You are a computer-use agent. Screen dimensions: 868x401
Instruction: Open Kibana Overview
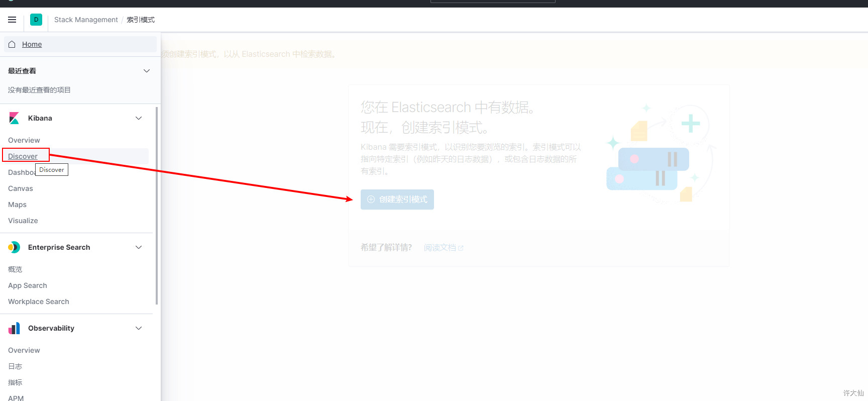[x=24, y=140]
